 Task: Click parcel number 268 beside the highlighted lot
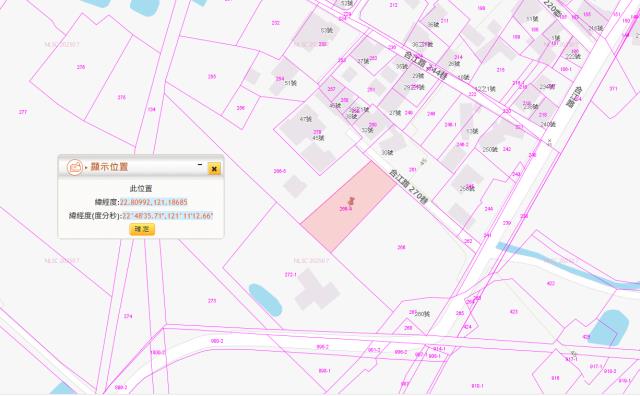click(x=402, y=247)
